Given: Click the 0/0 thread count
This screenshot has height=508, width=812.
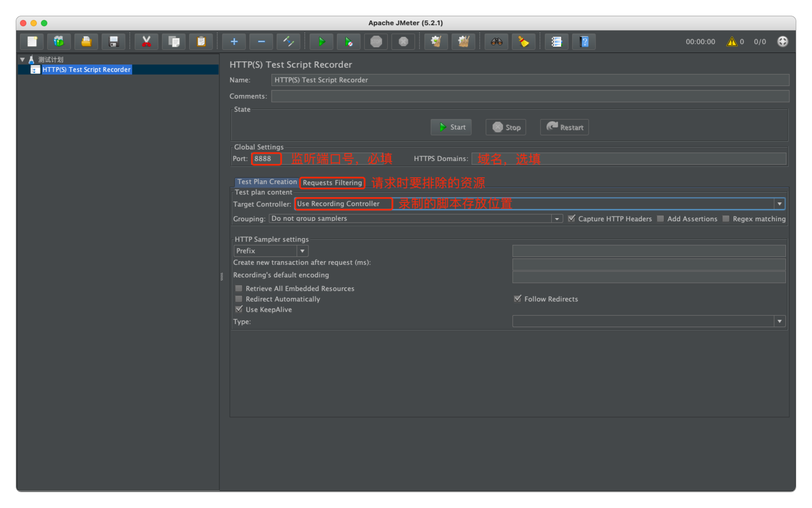Looking at the screenshot, I should pos(760,42).
